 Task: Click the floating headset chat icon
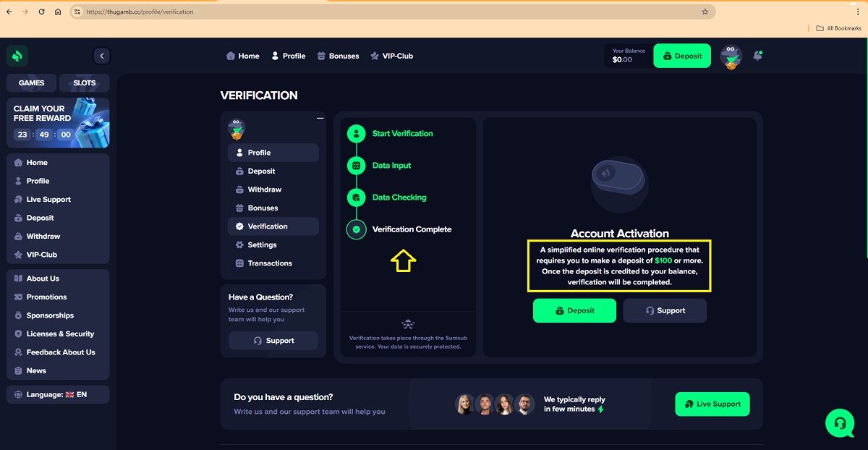[x=839, y=423]
